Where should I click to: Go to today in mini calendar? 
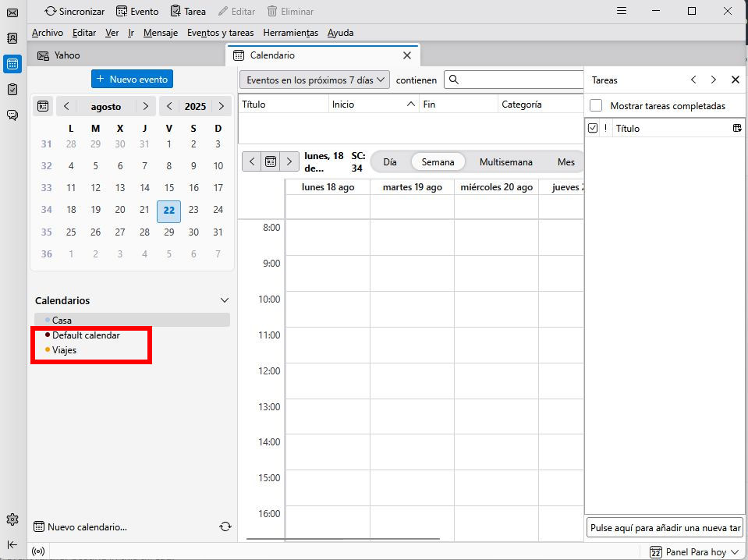(44, 106)
